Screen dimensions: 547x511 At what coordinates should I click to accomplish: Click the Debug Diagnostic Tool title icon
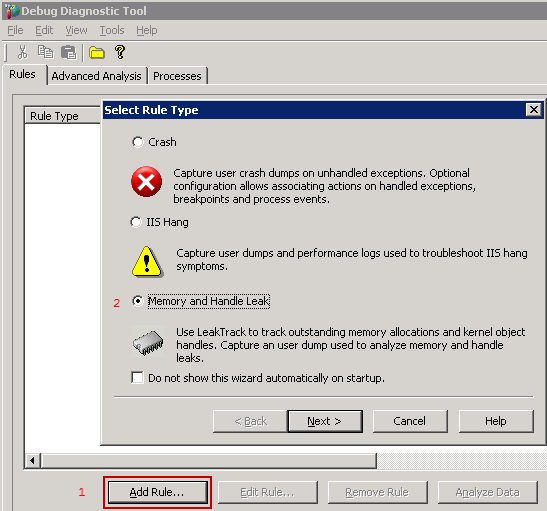[x=12, y=11]
